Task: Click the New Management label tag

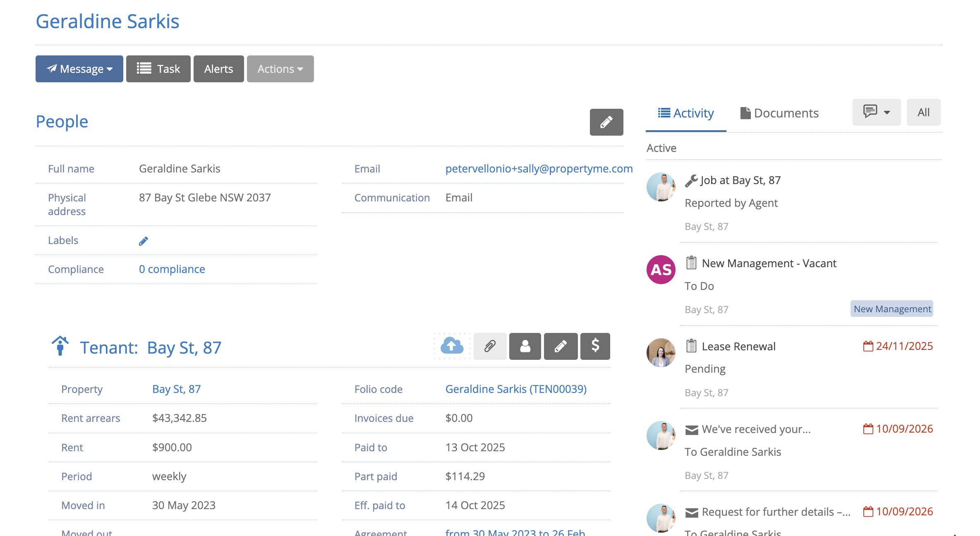Action: point(892,309)
